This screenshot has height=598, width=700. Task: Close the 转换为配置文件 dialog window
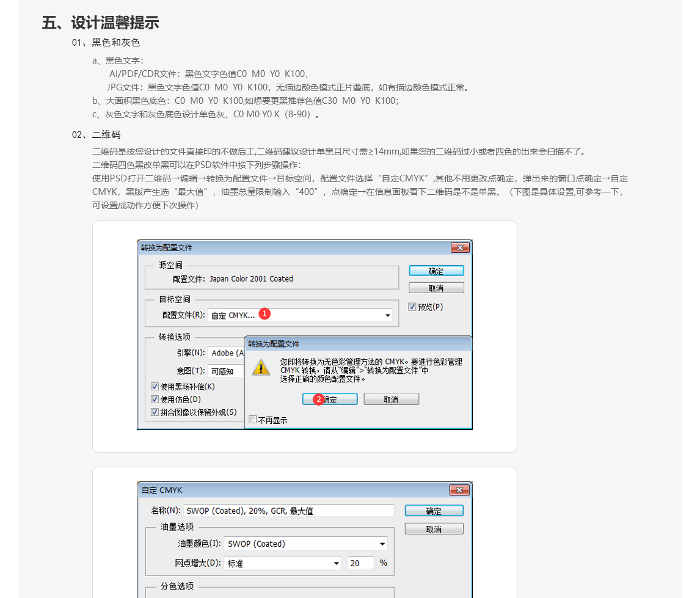(459, 247)
